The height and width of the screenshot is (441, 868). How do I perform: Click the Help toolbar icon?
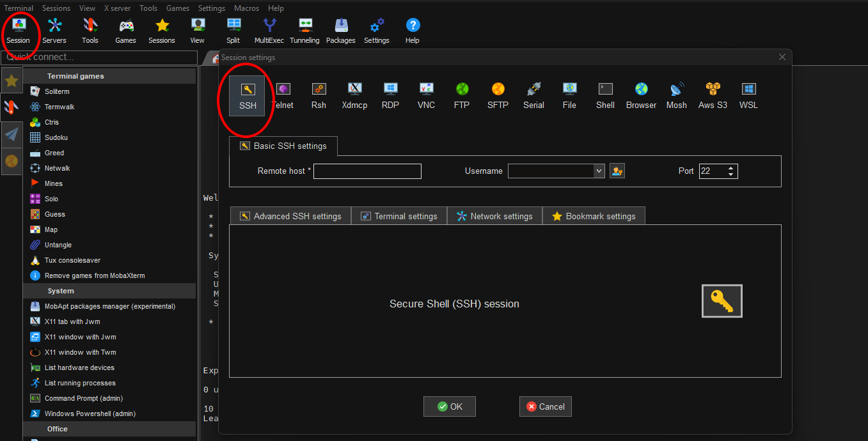click(x=413, y=31)
